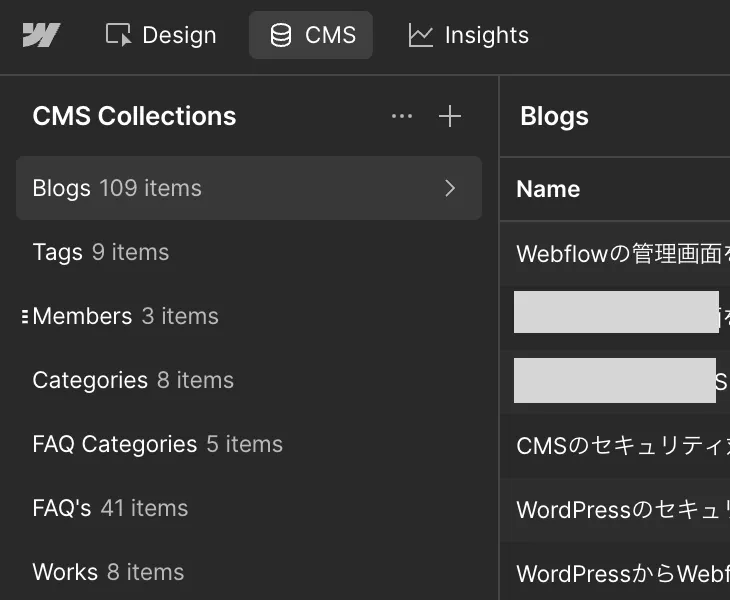Go to the Insights tab
Viewport: 730px width, 600px height.
tap(468, 35)
